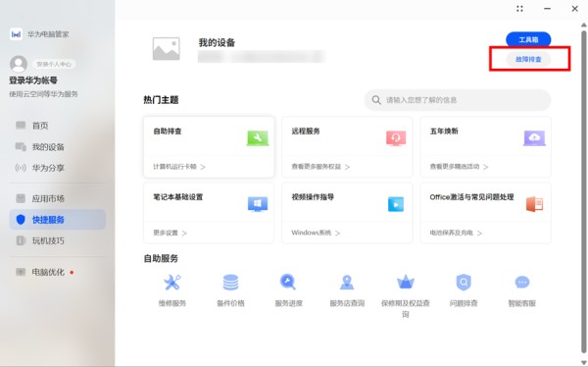Open the 查看更多服务权益 link

click(320, 167)
